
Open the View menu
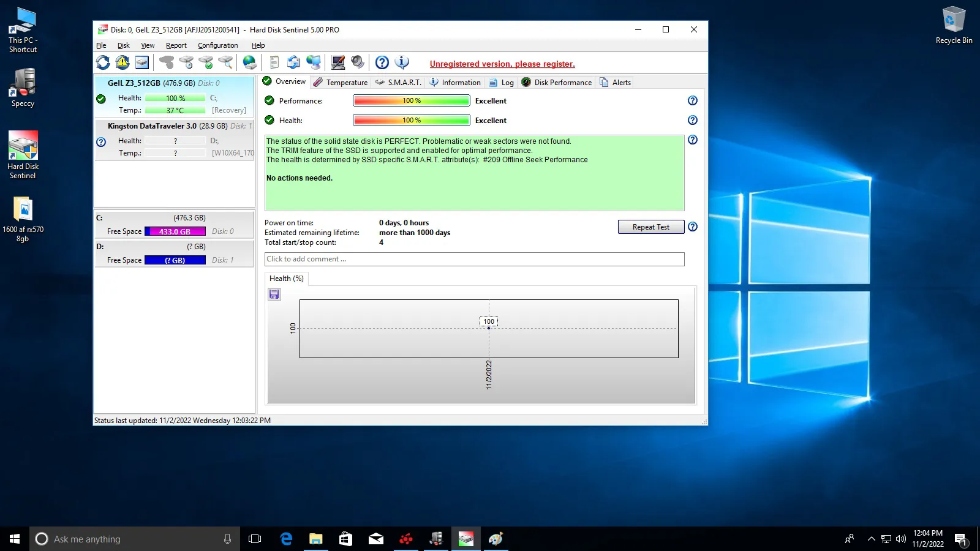148,45
